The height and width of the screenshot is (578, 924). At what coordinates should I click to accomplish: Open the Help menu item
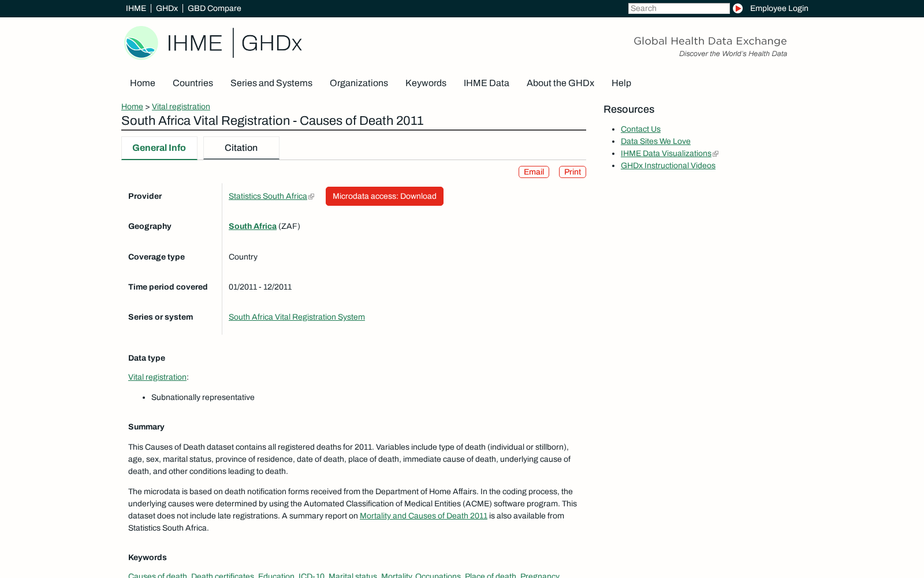click(x=621, y=83)
